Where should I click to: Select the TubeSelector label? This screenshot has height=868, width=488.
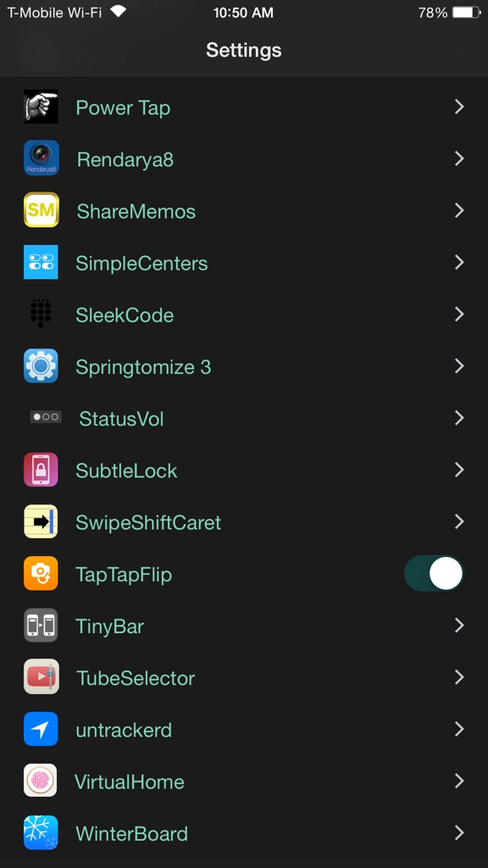pyautogui.click(x=136, y=678)
